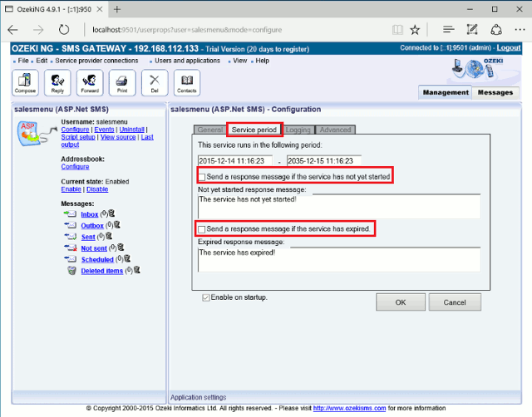This screenshot has width=532, height=417.
Task: Click the Forward toolbar icon
Action: [x=90, y=83]
